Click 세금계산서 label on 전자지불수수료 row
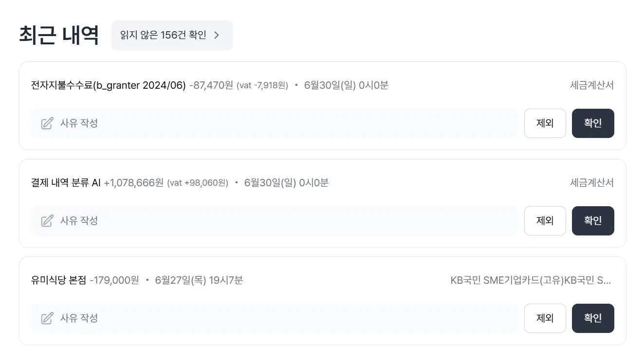 pos(592,85)
